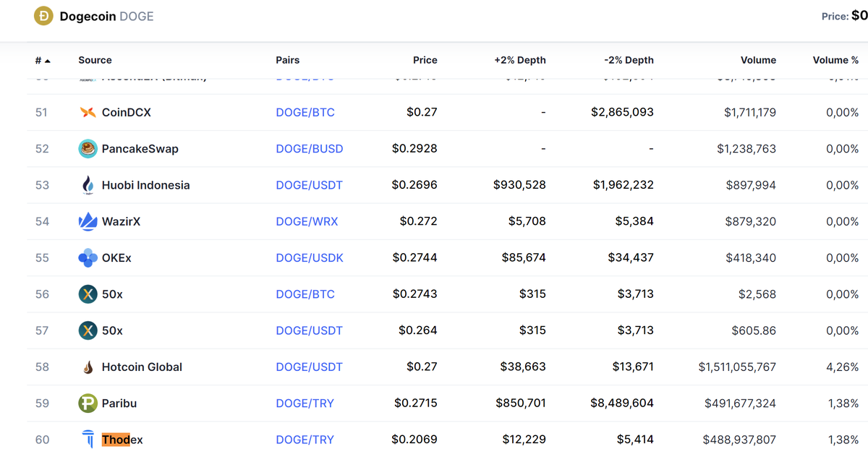
Task: Open Hotcoin Global DOGE/USDT pair link
Action: [x=309, y=367]
